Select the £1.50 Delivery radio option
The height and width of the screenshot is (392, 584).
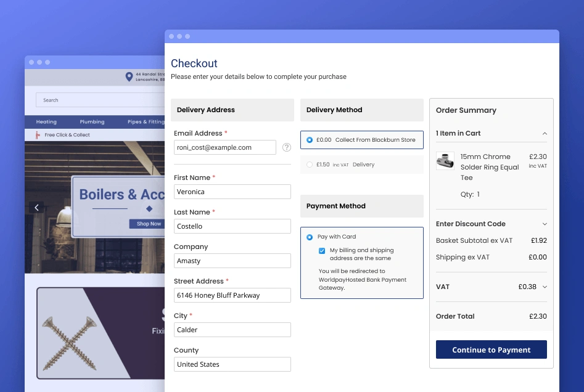click(310, 165)
